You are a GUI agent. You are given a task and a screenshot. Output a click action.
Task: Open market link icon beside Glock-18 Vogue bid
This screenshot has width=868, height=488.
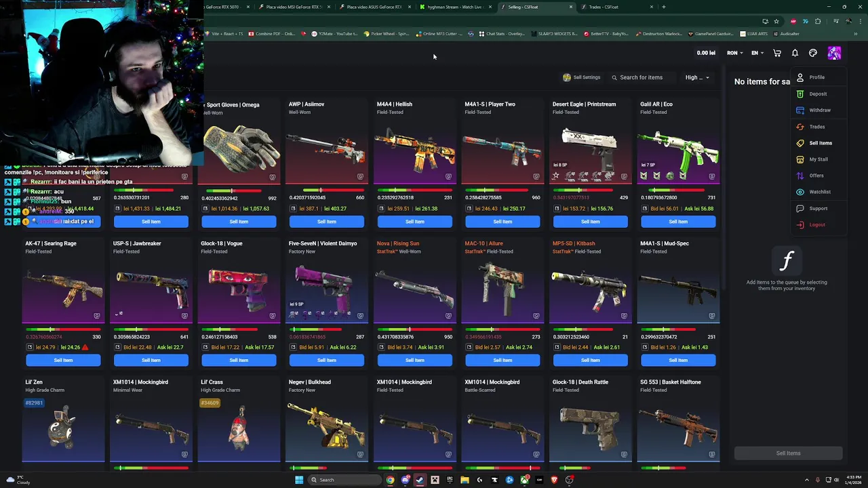point(205,348)
